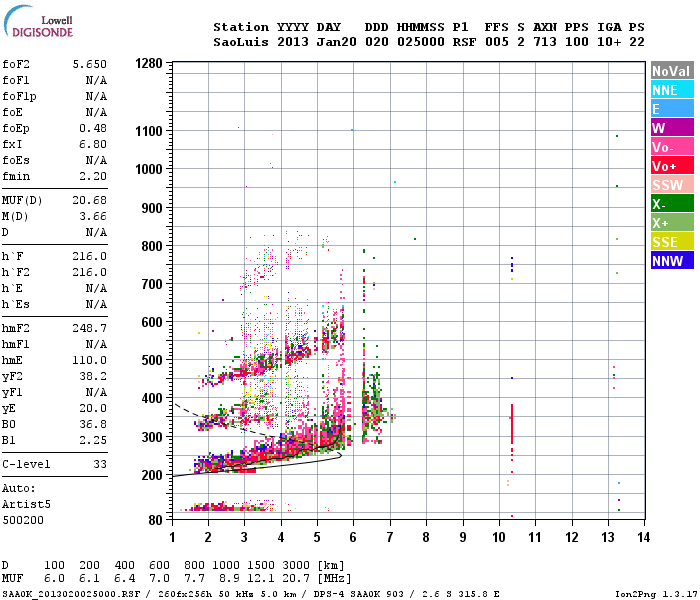Click the date Jan20 in header

[337, 42]
